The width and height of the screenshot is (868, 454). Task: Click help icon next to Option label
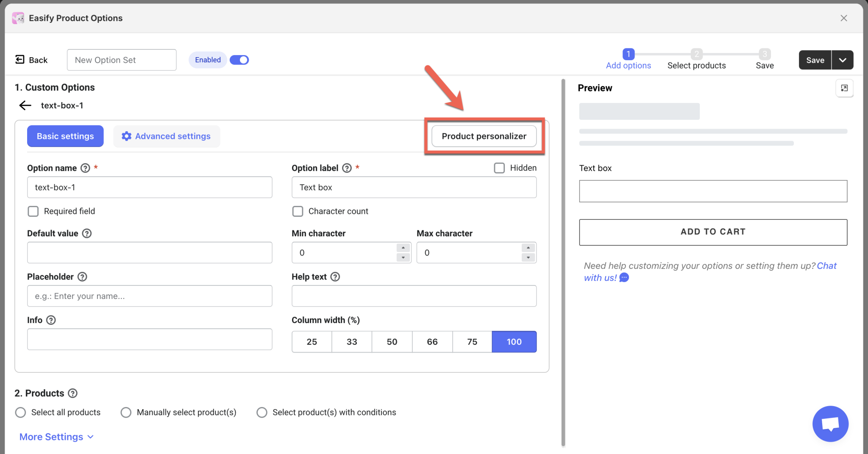pyautogui.click(x=347, y=168)
